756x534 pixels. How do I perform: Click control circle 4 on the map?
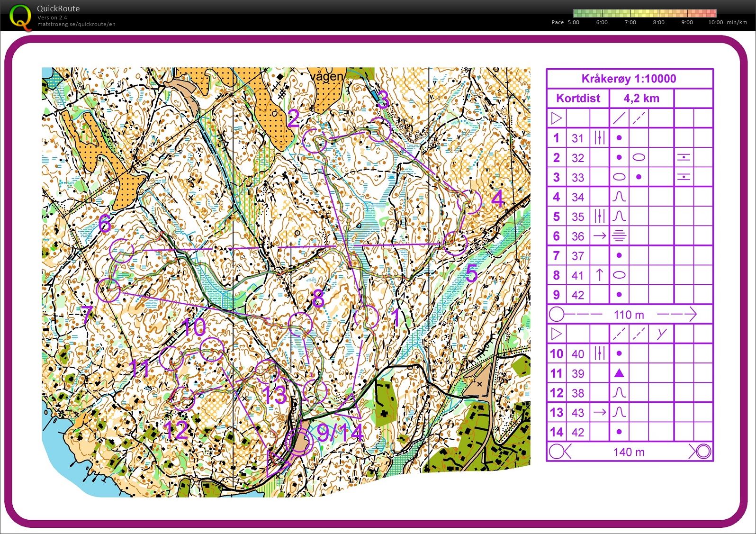tap(470, 202)
